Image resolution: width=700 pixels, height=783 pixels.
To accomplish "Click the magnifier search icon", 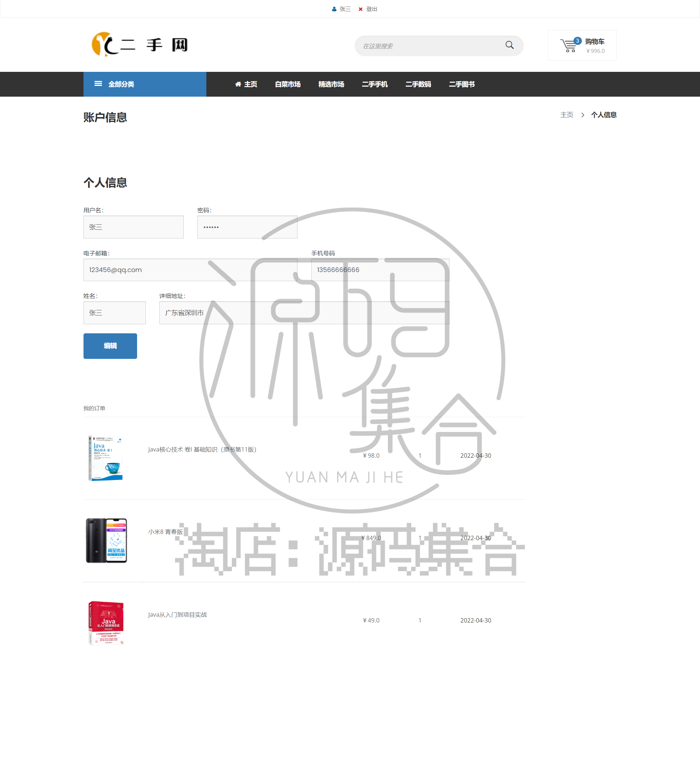I will (509, 45).
